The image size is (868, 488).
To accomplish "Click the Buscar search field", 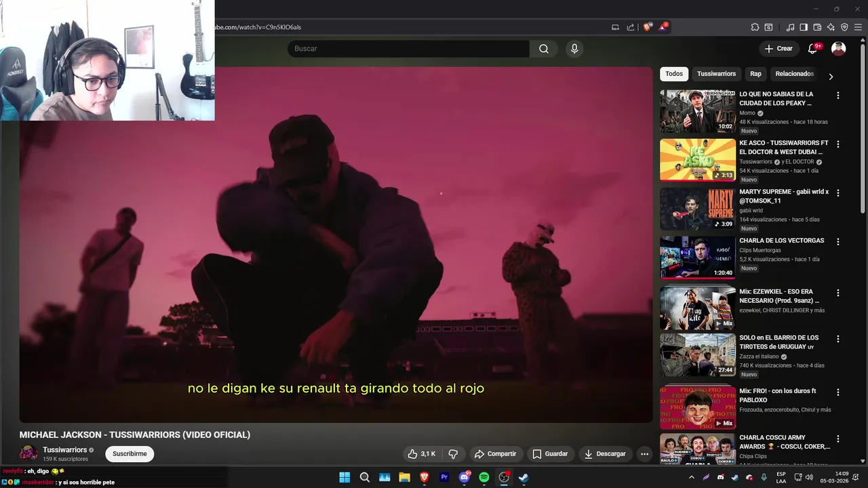I will tap(408, 49).
